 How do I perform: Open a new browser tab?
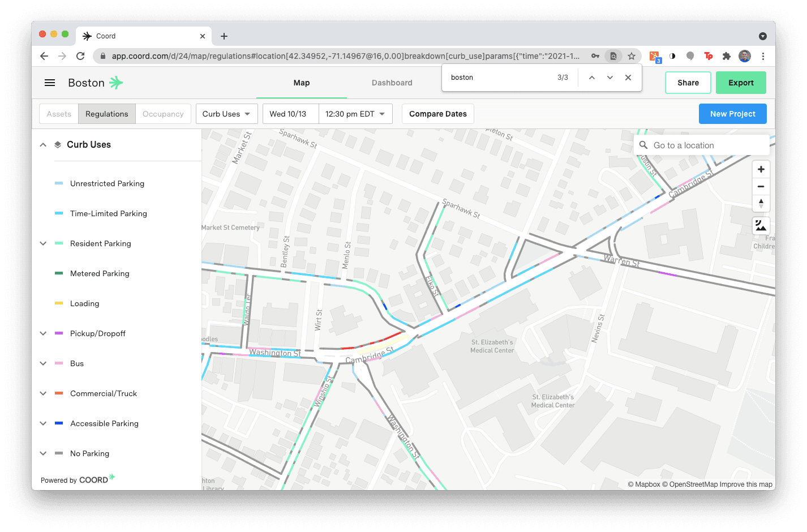click(224, 36)
